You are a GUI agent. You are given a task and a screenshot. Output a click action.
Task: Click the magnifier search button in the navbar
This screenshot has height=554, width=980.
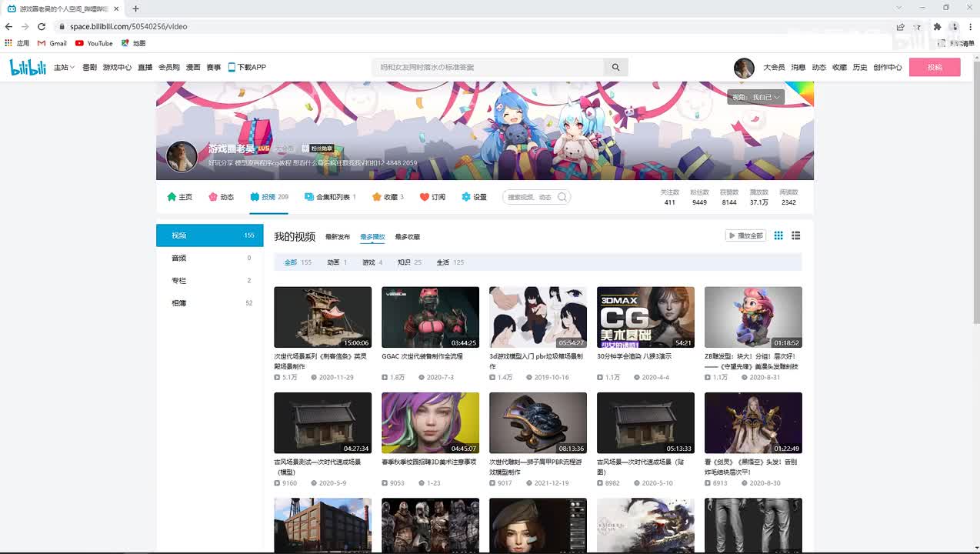pos(615,67)
